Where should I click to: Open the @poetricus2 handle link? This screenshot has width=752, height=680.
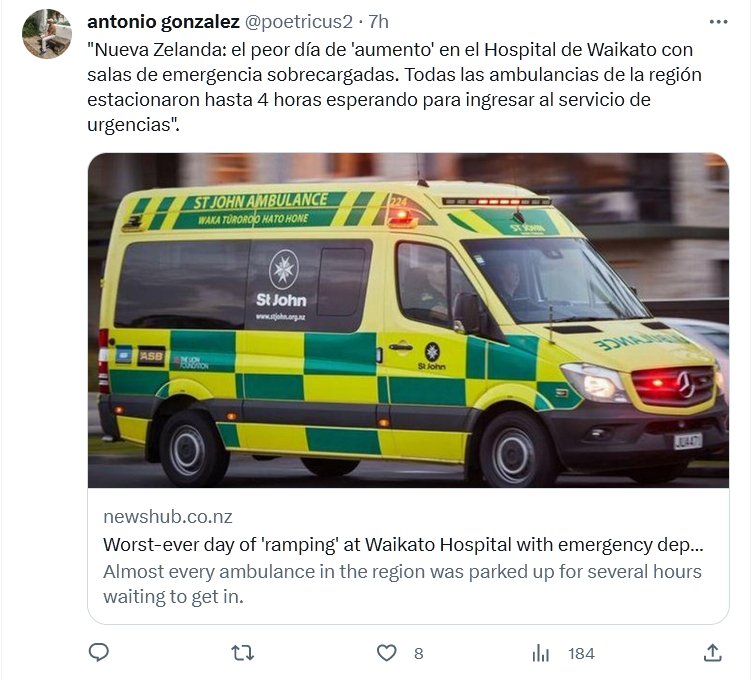[x=299, y=22]
